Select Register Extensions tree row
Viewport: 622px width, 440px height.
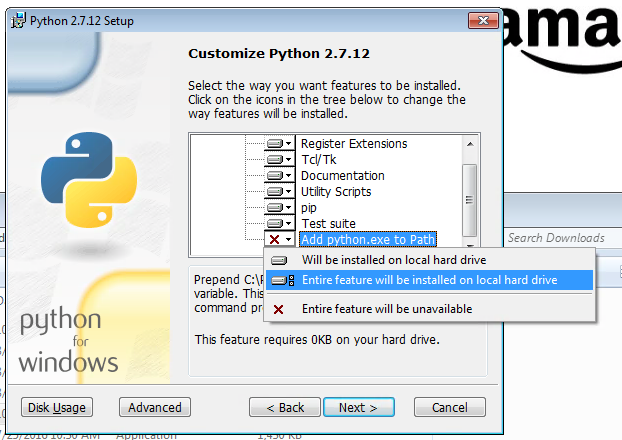click(x=354, y=144)
